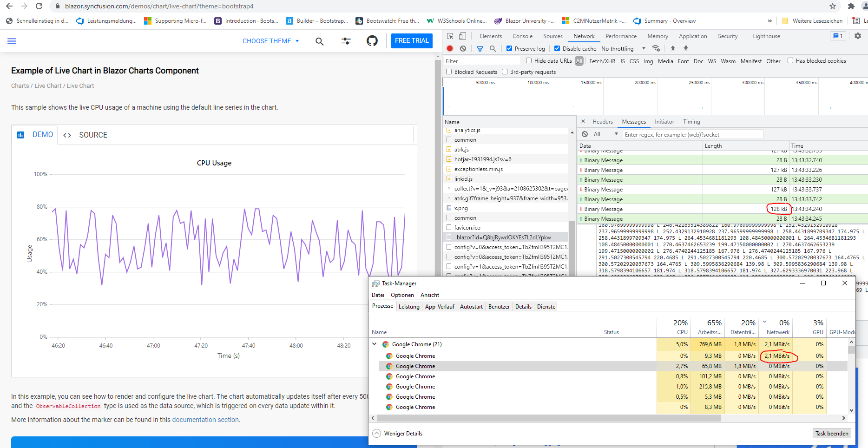This screenshot has width=868, height=448.
Task: Toggle the network filter funnel icon
Action: 480,48
